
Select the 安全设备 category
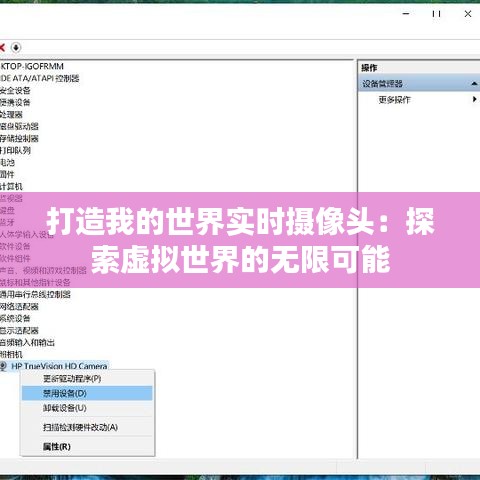[x=15, y=90]
